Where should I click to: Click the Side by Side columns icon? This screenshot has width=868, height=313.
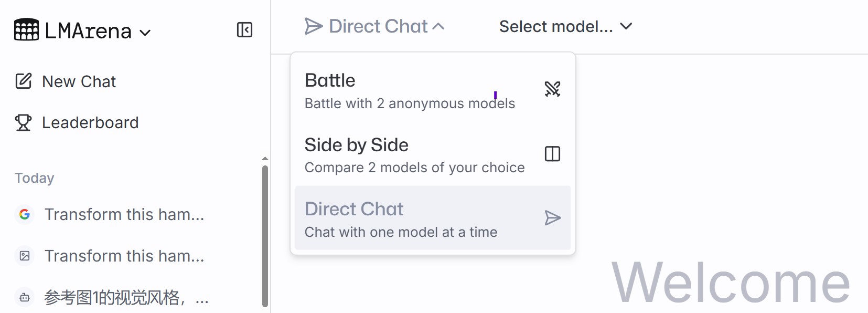pyautogui.click(x=552, y=154)
